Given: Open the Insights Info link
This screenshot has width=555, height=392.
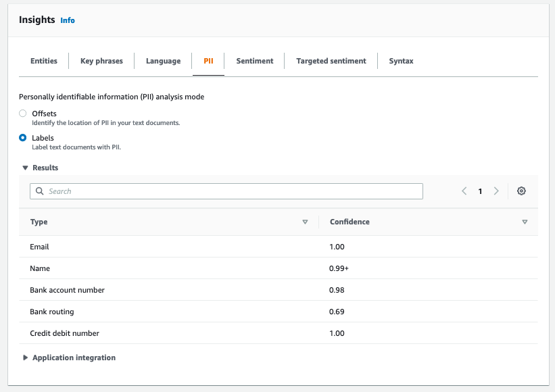Looking at the screenshot, I should (68, 20).
